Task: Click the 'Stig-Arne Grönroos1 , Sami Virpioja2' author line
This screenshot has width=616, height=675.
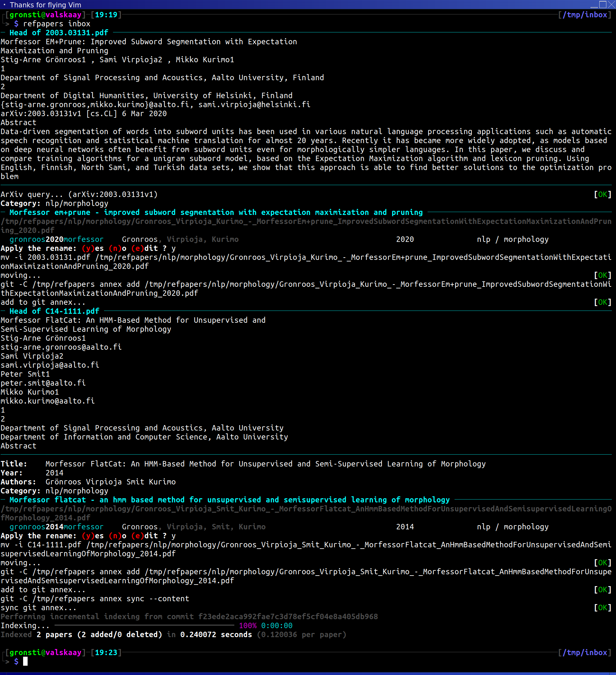Action: pyautogui.click(x=117, y=60)
